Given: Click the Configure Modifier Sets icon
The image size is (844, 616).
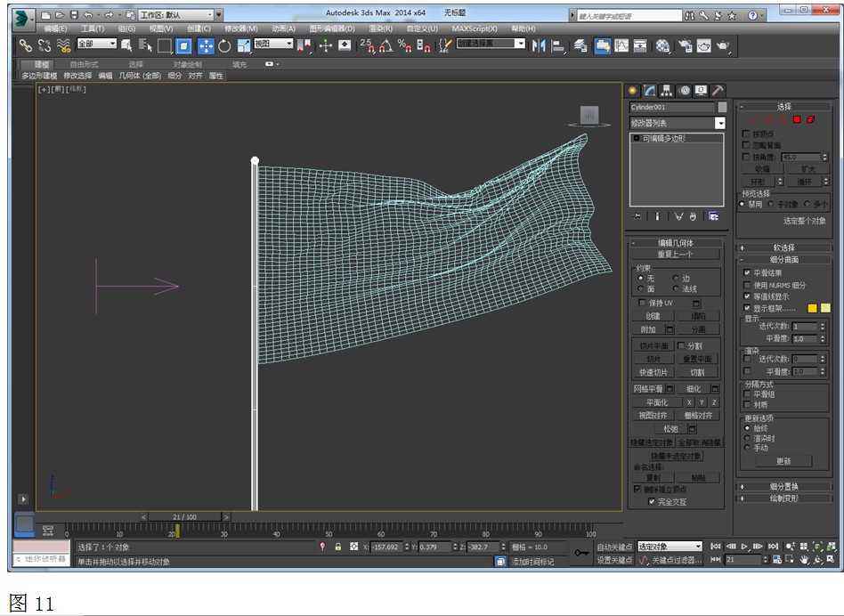Looking at the screenshot, I should pyautogui.click(x=714, y=216).
